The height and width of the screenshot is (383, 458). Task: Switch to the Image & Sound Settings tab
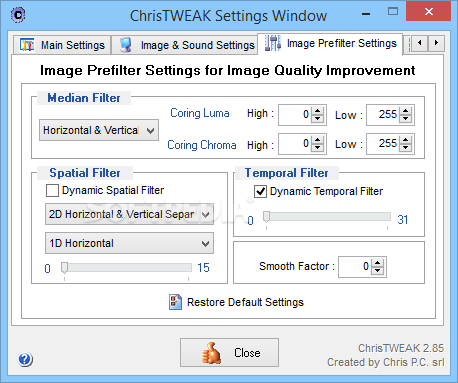[184, 45]
